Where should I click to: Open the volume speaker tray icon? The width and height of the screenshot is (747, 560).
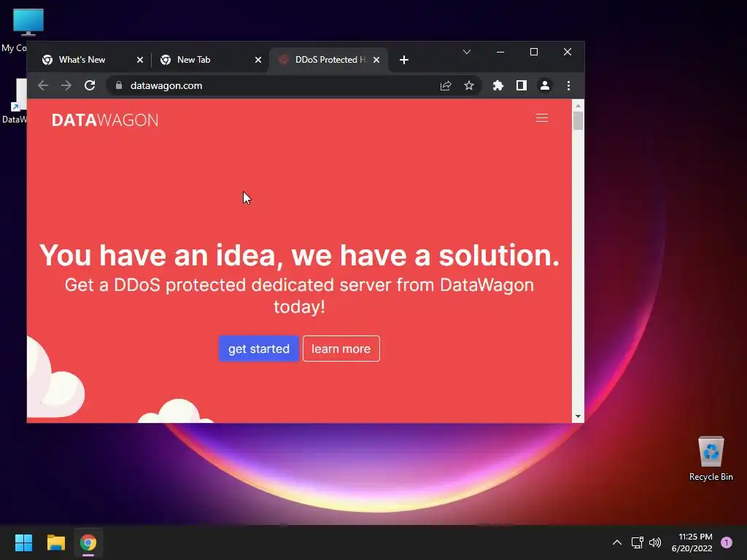[x=655, y=542]
